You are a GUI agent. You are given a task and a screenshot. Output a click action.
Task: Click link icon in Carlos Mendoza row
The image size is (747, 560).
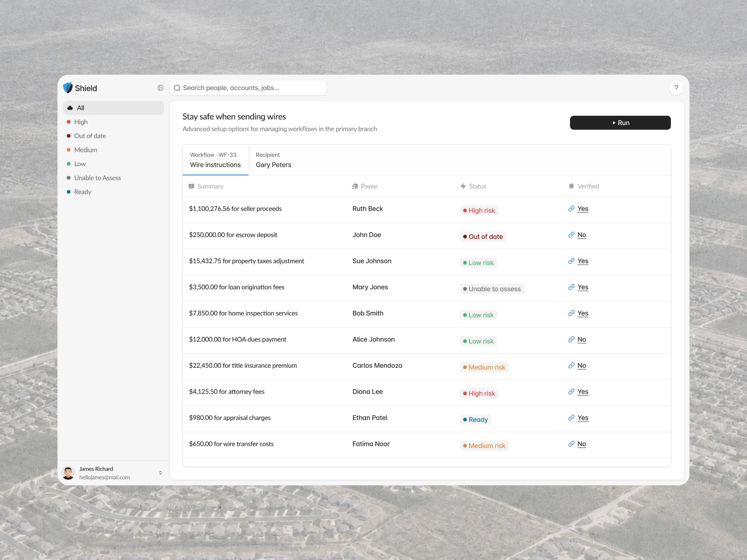pyautogui.click(x=571, y=365)
